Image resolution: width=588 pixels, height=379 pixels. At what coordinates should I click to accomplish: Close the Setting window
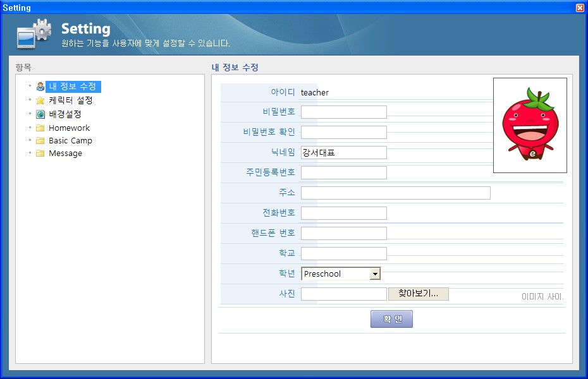[580, 8]
